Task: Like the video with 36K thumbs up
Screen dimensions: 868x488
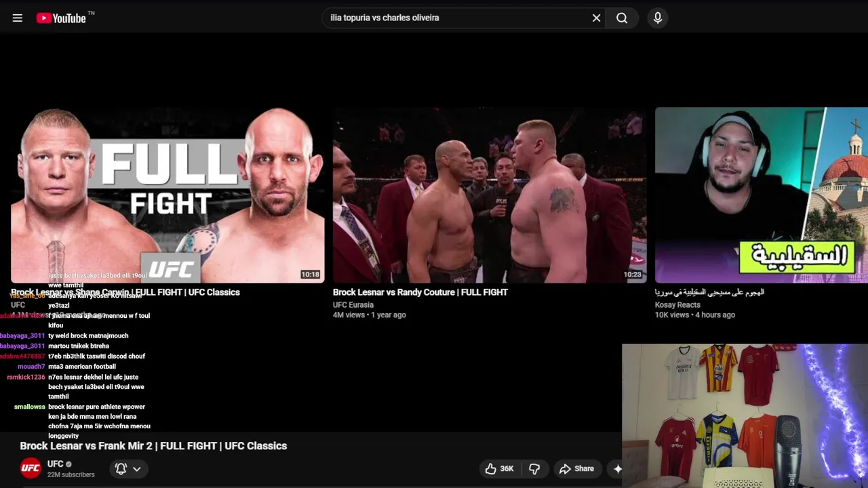Action: click(499, 468)
